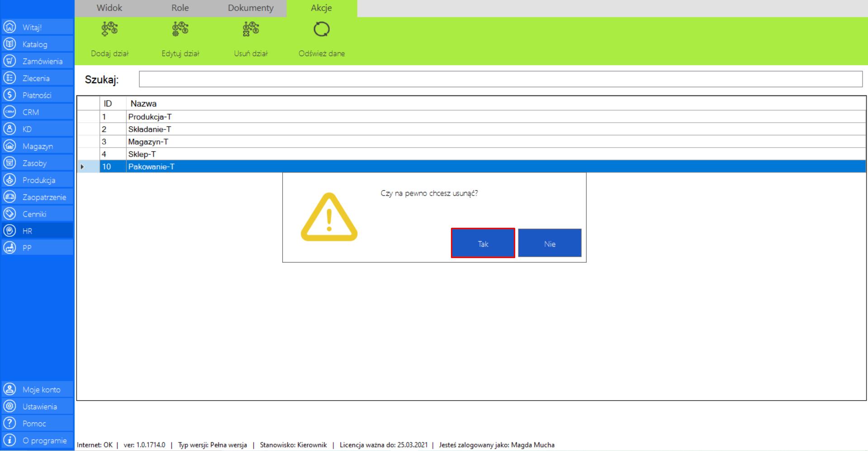Viewport: 868px width, 451px height.
Task: Open the O programie info icon
Action: click(9, 440)
